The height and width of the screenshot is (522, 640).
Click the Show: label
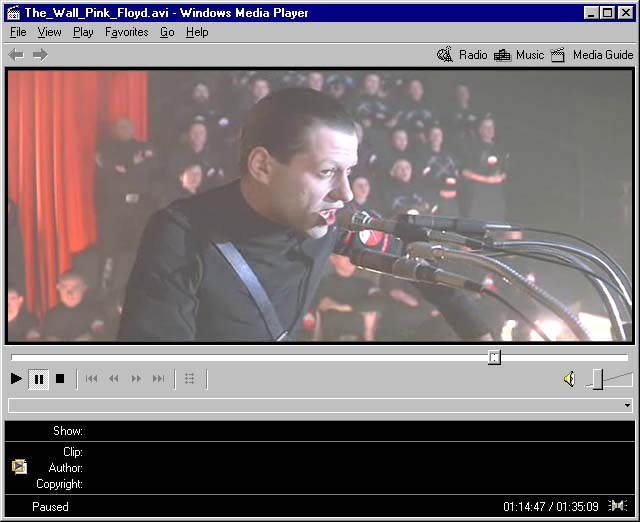pos(68,431)
